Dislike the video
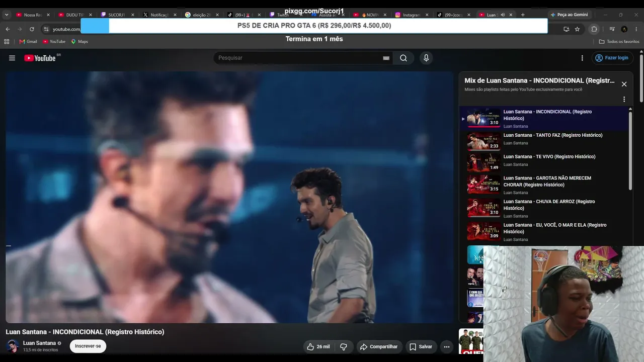Screen dimensions: 644x362 coord(344,346)
